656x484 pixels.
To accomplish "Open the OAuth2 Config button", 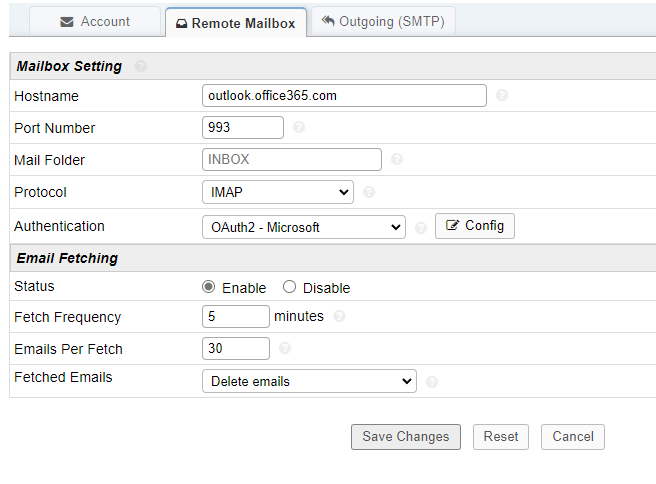I will (x=475, y=226).
